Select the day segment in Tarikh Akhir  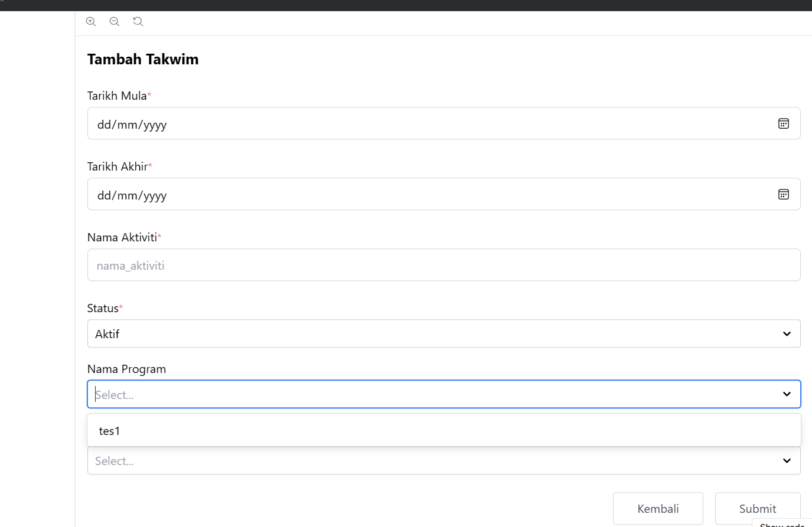click(104, 195)
